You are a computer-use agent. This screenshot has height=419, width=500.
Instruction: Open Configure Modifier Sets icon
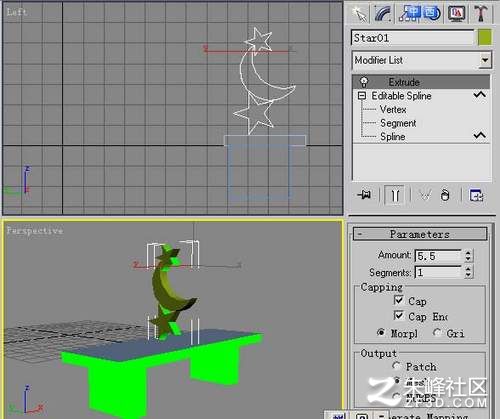(x=477, y=195)
